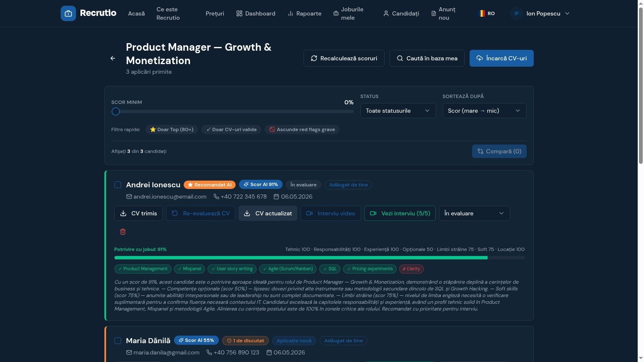Toggle 'Doar Top (80+)' quick filter
Screen dimensions: 644x362
(x=171, y=129)
